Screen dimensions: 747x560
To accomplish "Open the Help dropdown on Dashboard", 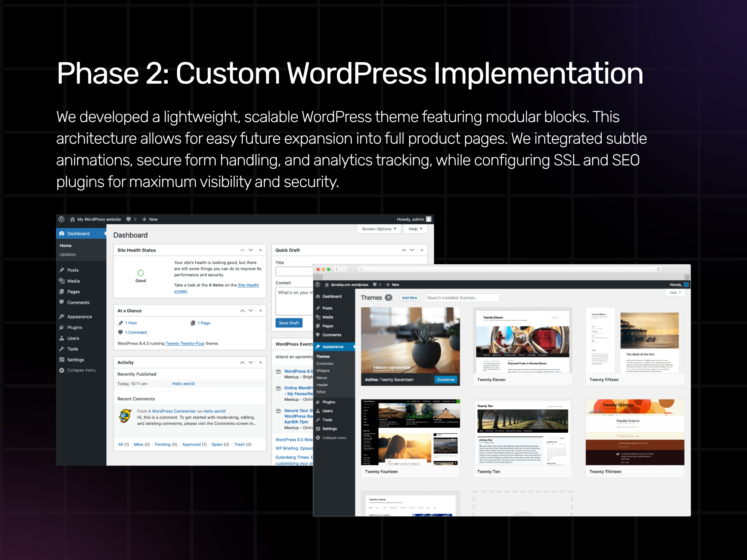I will click(x=415, y=229).
